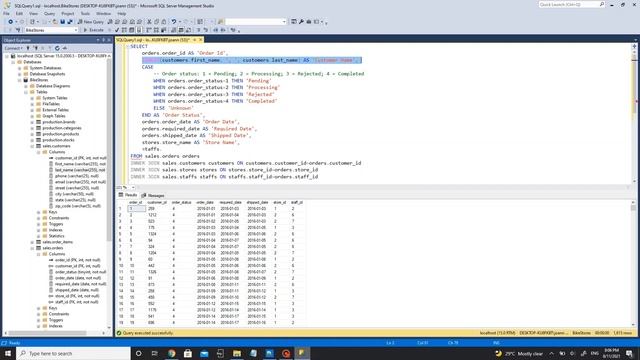Select the shipped_date column in tree
Viewport: 640px width, 360px height.
[77, 290]
